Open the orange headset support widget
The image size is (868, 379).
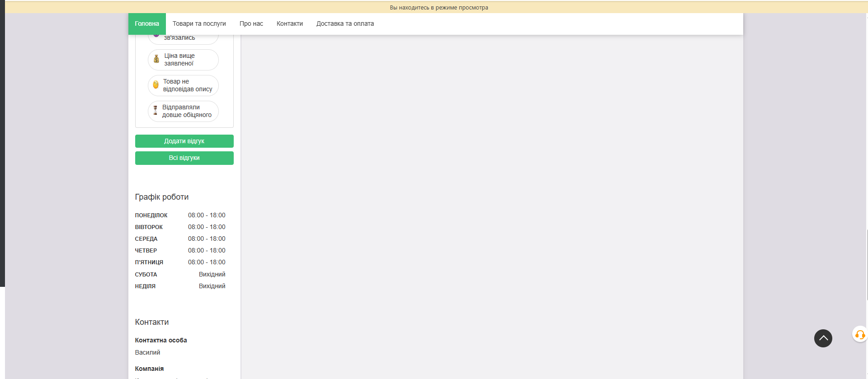click(x=859, y=335)
